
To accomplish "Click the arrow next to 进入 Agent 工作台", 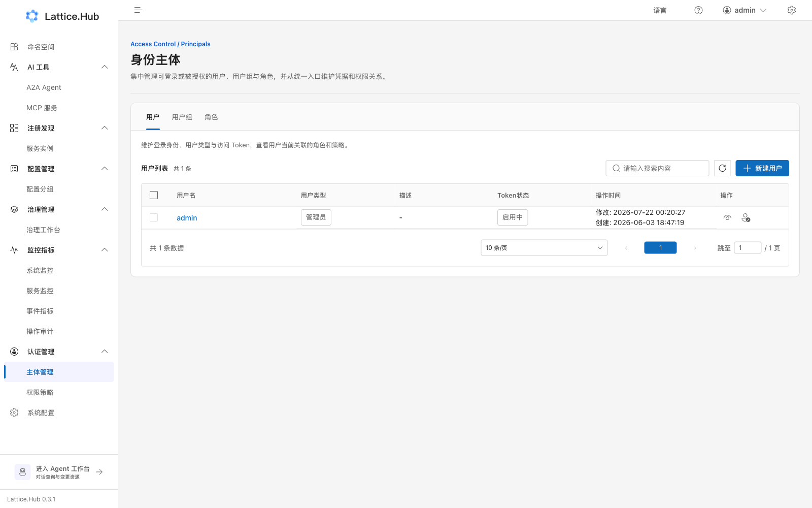I will 99,472.
